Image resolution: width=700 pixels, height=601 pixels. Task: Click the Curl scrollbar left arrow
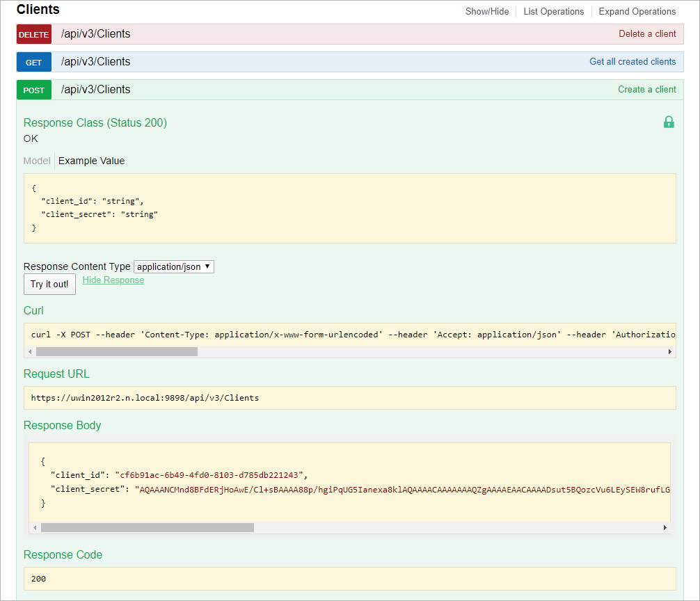(x=30, y=351)
